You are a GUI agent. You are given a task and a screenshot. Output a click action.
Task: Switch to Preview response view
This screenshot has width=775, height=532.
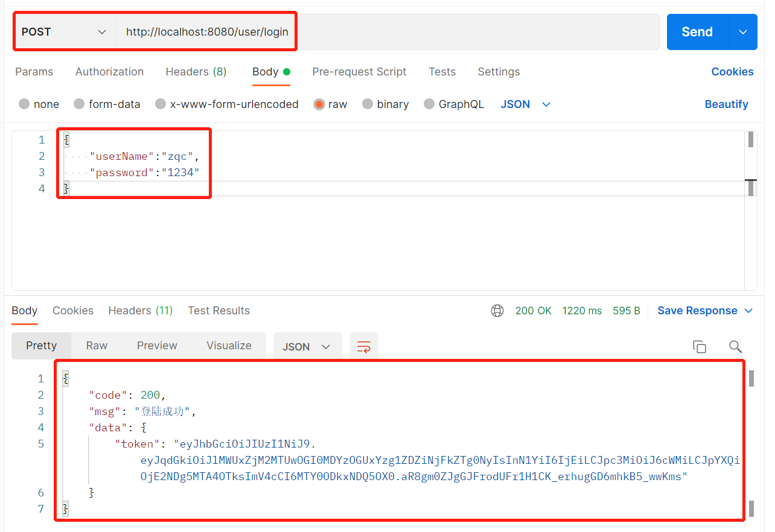157,346
